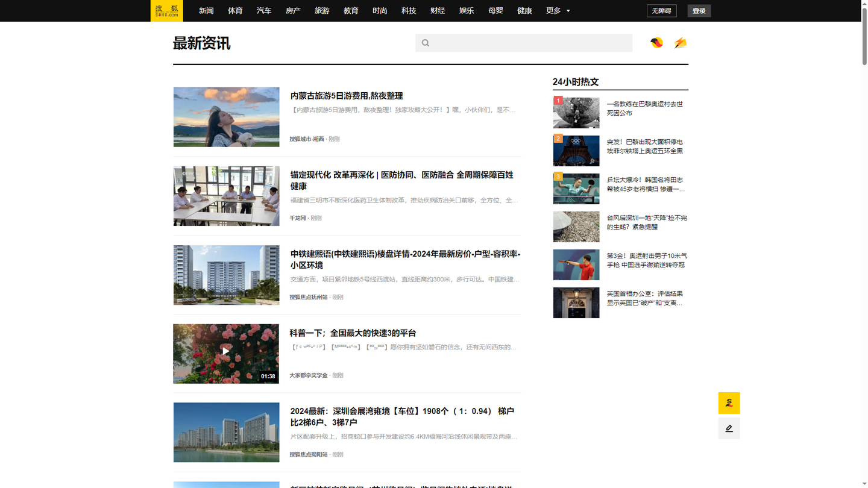Click Eiffel Tower thumbnail ranked 2
Image resolution: width=868 pixels, height=488 pixels.
pos(576,151)
